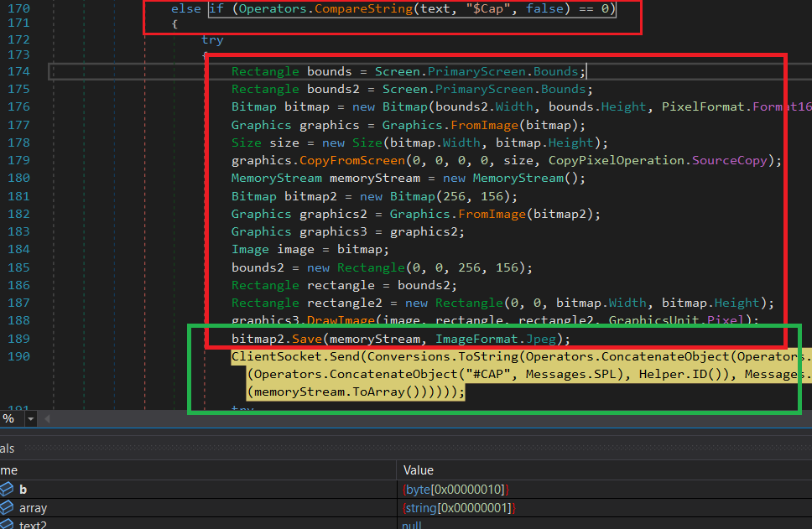
Task: Click line number 181 in the gutter
Action: pos(18,196)
